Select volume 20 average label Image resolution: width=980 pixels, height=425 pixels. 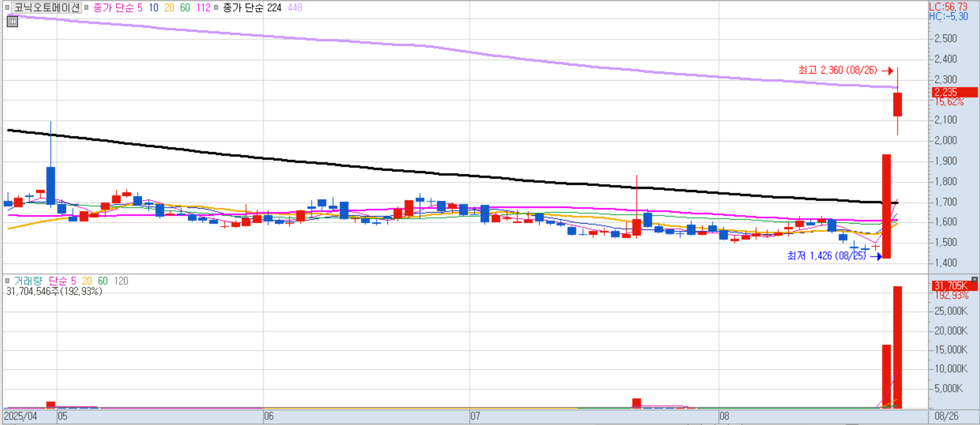click(87, 281)
